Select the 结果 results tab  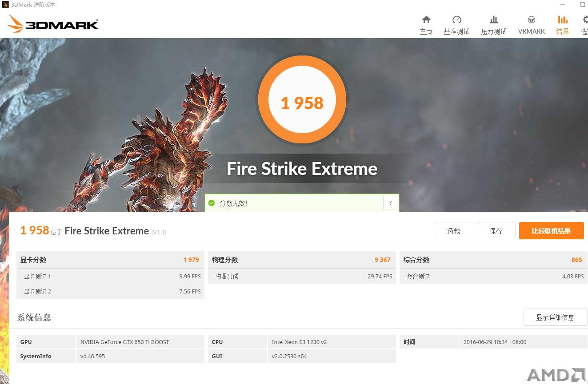pos(563,25)
